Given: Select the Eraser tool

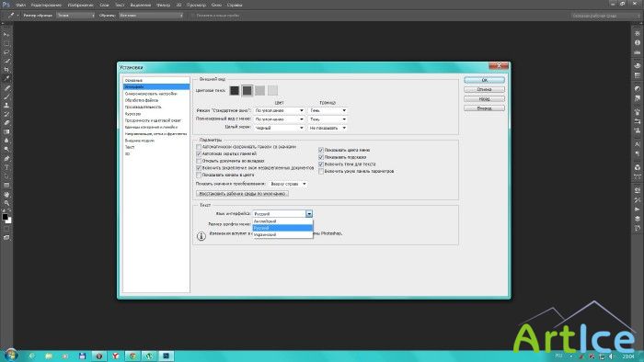Looking at the screenshot, I should click(6, 122).
